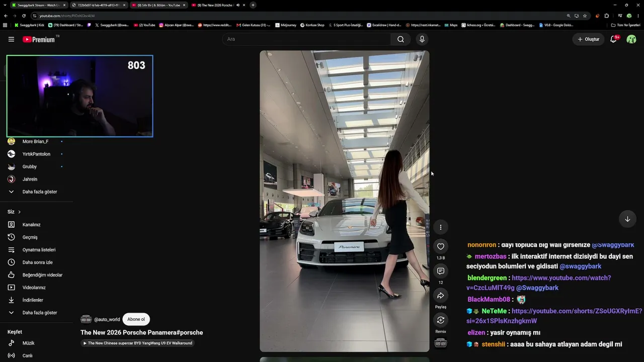Open the browser extensions puzzle icon
This screenshot has height=362, width=644.
(x=607, y=16)
